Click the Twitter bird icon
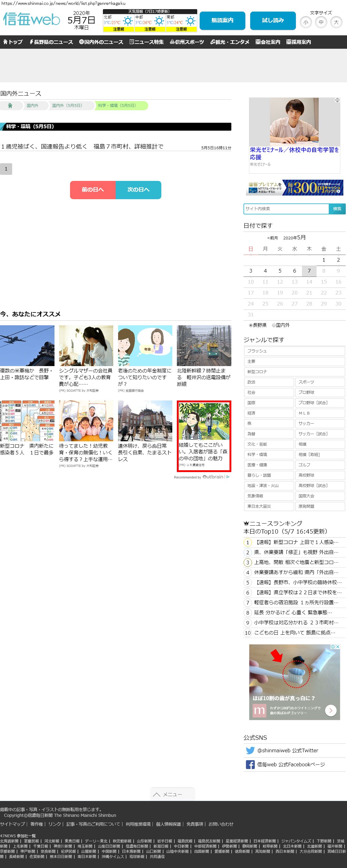Viewport: 347px width, 868px height. (250, 750)
